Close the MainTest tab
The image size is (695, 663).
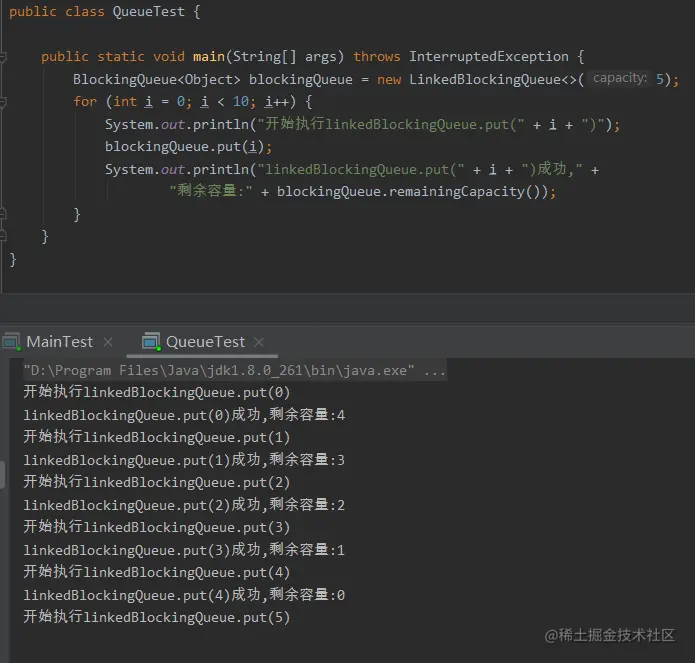click(x=108, y=342)
